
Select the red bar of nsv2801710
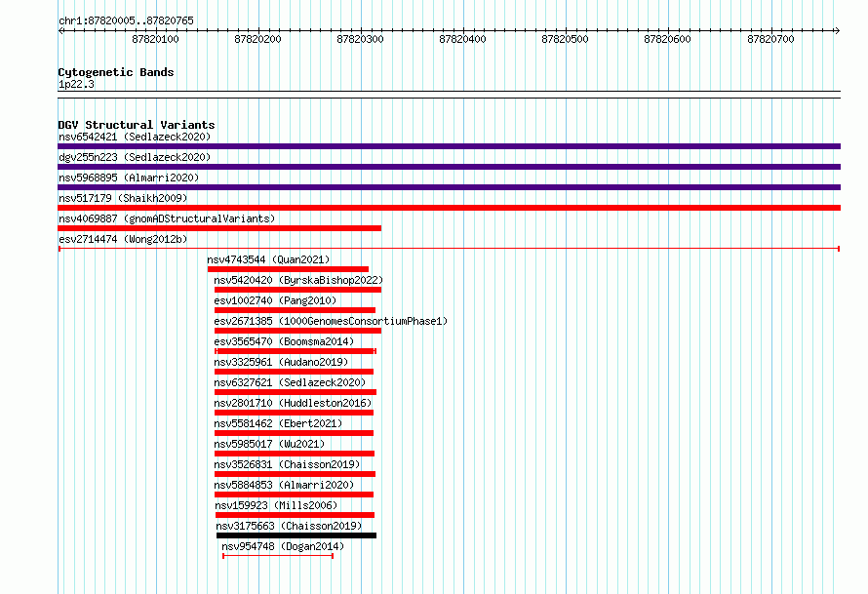(x=294, y=413)
